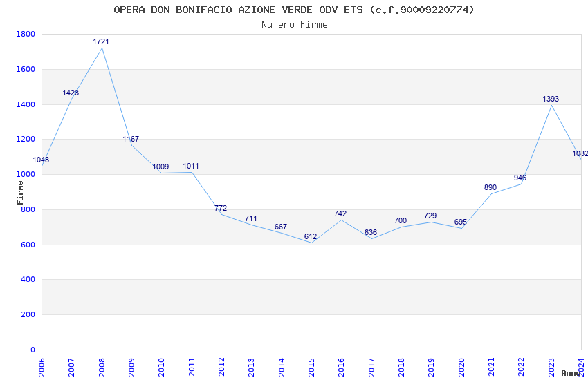This screenshot has height=380, width=588.
Task: Click the x-axis year 2010
Action: (162, 368)
